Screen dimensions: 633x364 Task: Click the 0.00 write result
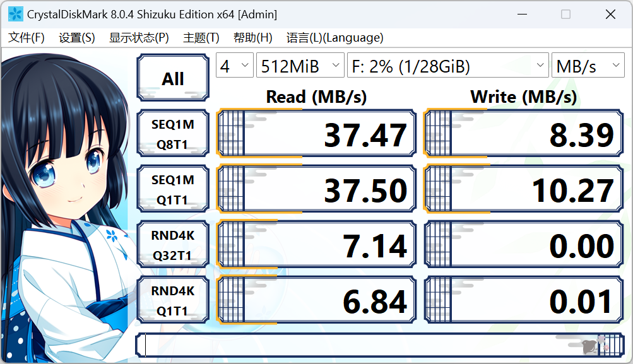(x=524, y=245)
